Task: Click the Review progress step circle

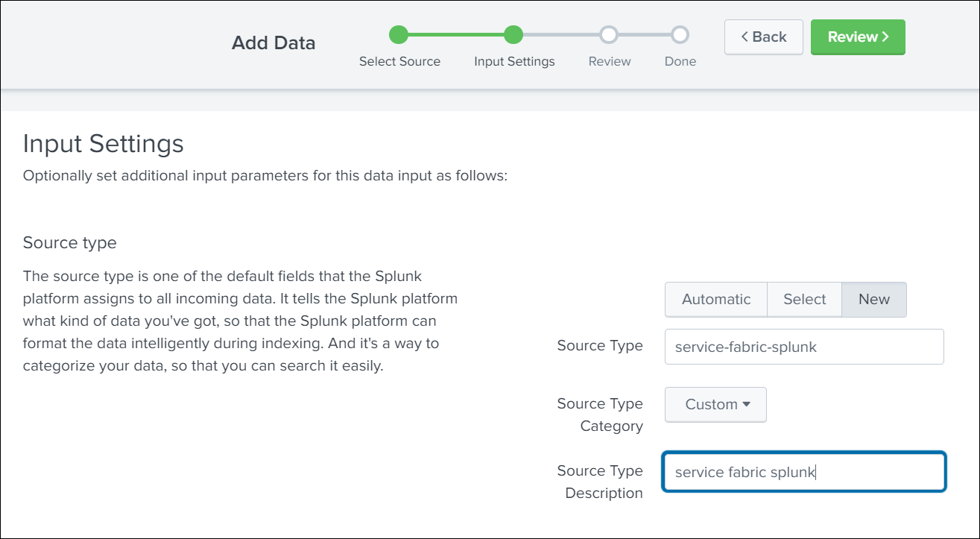Action: pos(609,34)
